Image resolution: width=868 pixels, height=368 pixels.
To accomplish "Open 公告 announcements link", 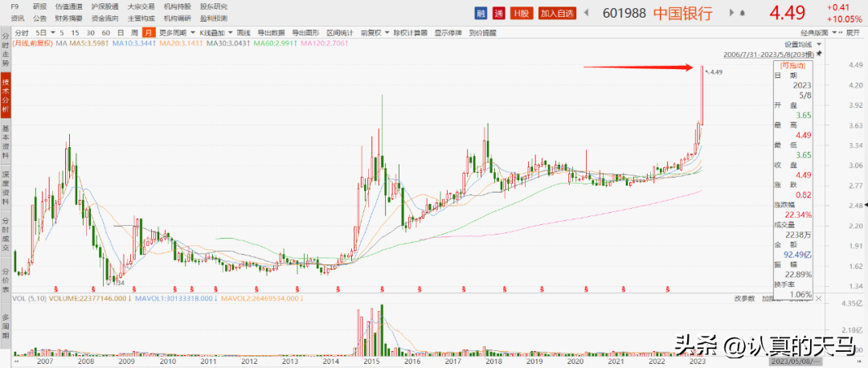I will [x=40, y=18].
